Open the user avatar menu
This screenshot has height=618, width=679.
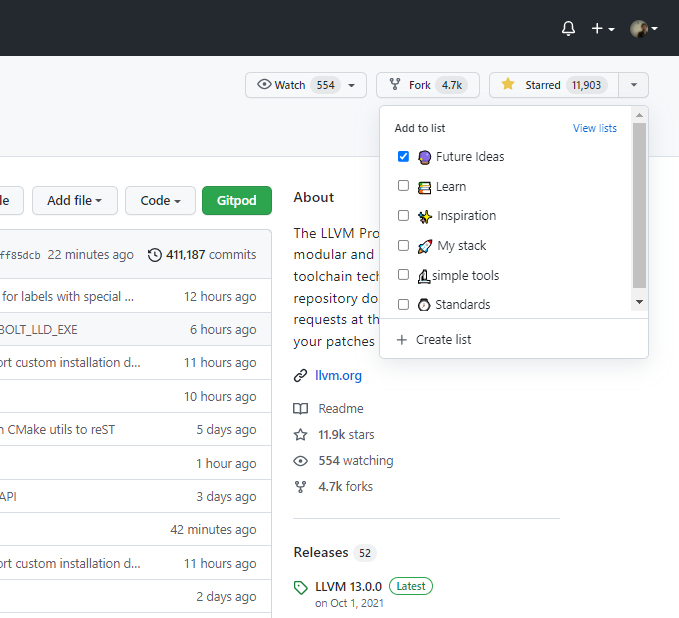pos(644,29)
